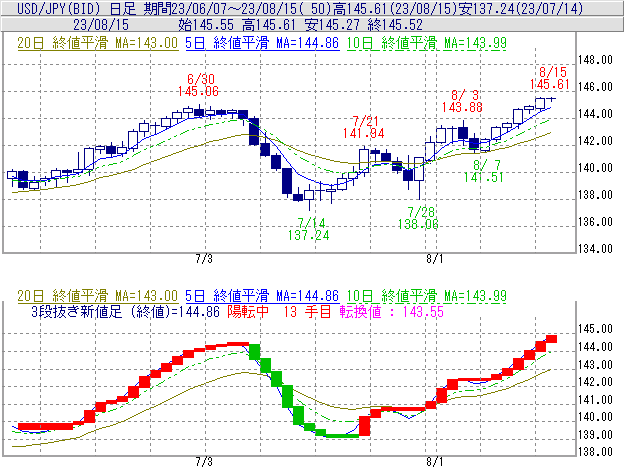Click the 143.00 lower chart axis label
Viewport: 624px width, 475px height.
pos(595,365)
